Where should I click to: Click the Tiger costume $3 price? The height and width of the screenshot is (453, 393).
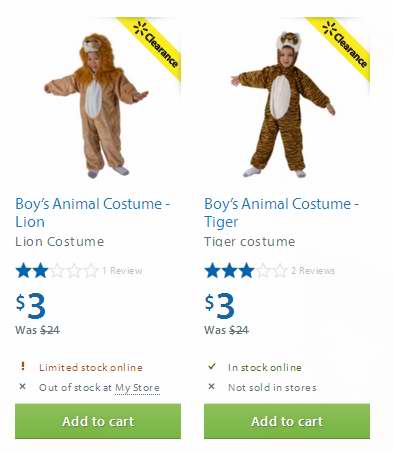pyautogui.click(x=220, y=306)
